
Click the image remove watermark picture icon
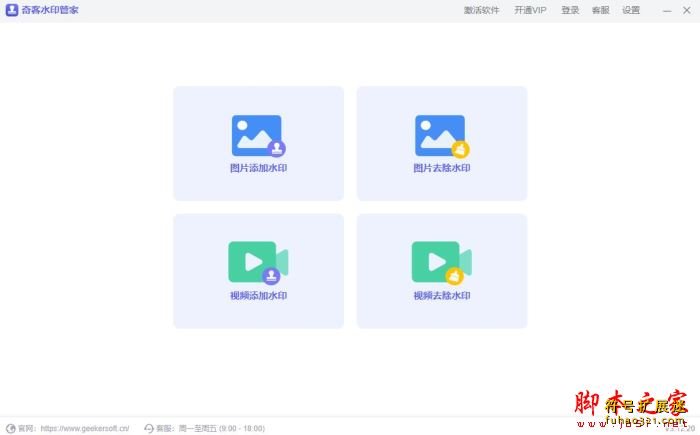pyautogui.click(x=441, y=136)
